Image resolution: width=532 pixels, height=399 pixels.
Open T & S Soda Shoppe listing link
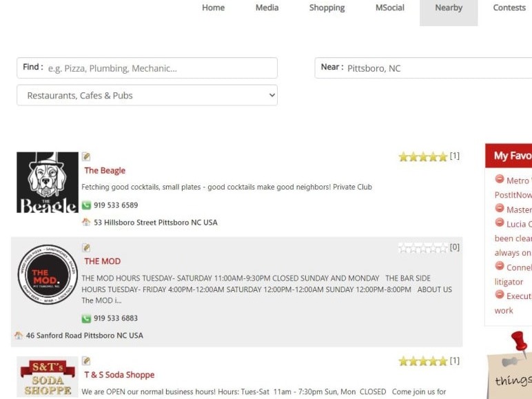[119, 375]
